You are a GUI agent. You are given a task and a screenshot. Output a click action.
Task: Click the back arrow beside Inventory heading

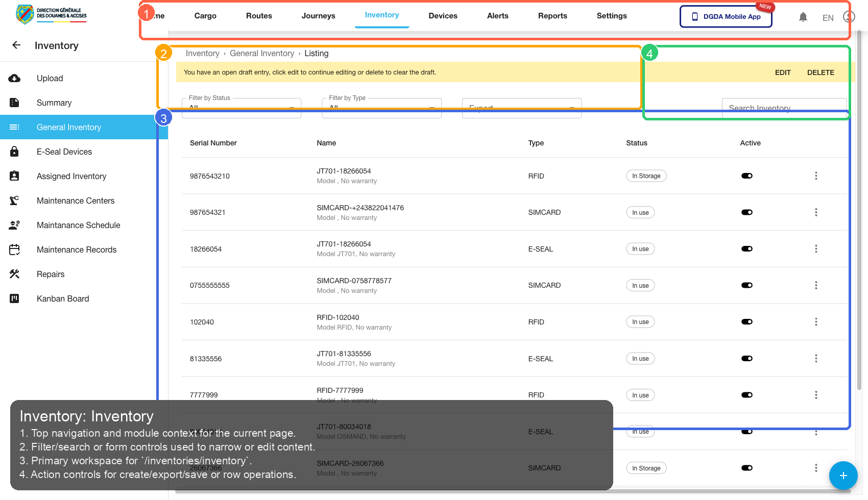pos(16,45)
